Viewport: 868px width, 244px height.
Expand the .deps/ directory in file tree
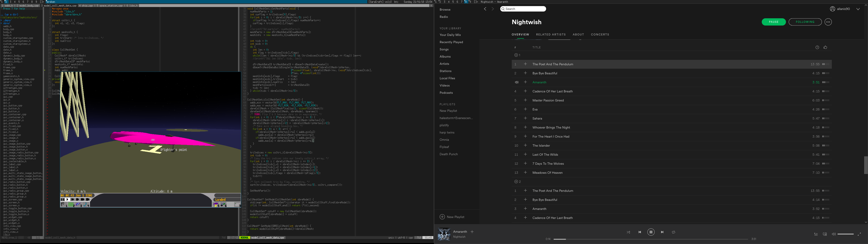coord(7,21)
